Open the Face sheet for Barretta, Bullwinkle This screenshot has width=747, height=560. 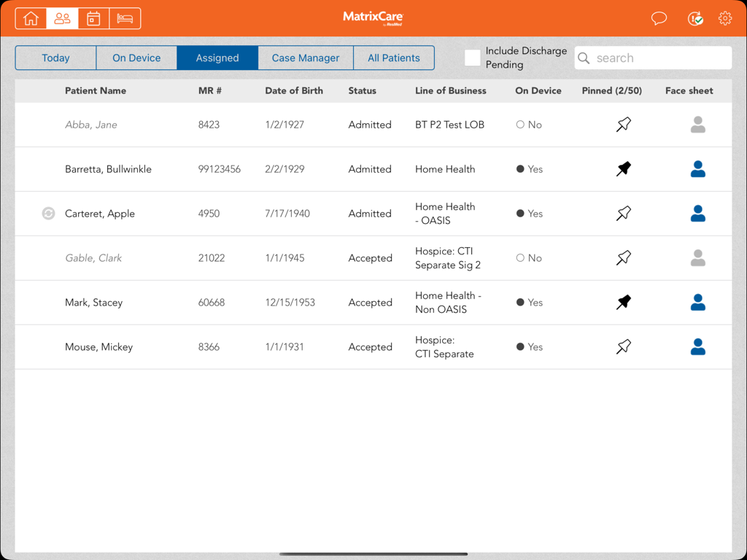point(697,168)
